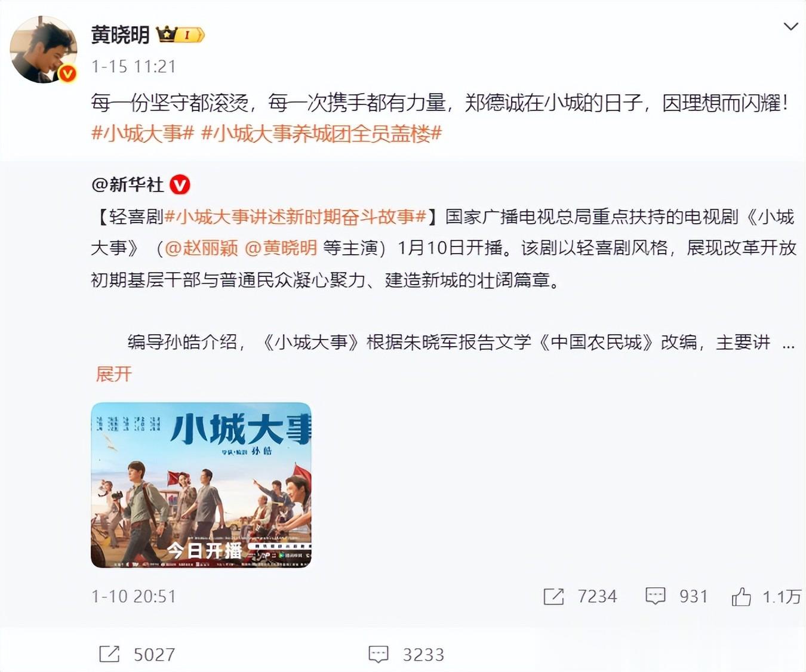The image size is (806, 672).
Task: Expand full text with 展开
Action: 113,374
